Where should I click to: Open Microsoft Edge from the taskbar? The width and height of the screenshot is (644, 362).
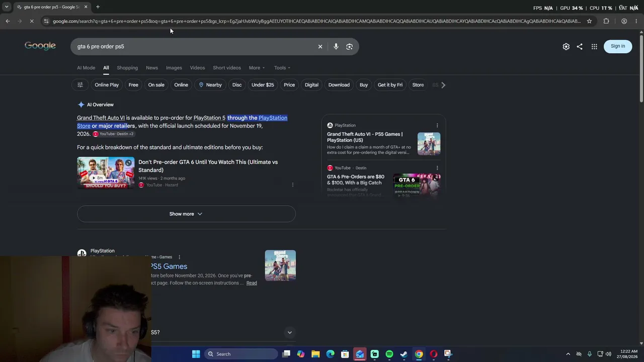tap(330, 354)
